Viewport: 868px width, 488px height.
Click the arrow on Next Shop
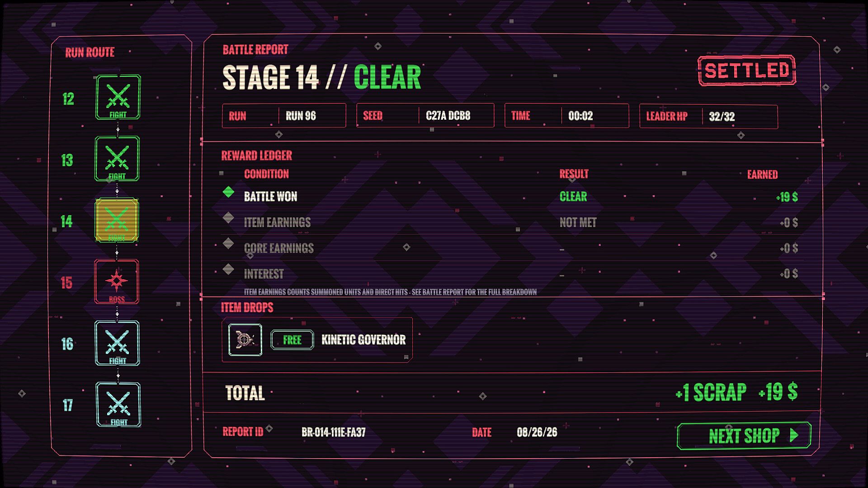click(794, 436)
